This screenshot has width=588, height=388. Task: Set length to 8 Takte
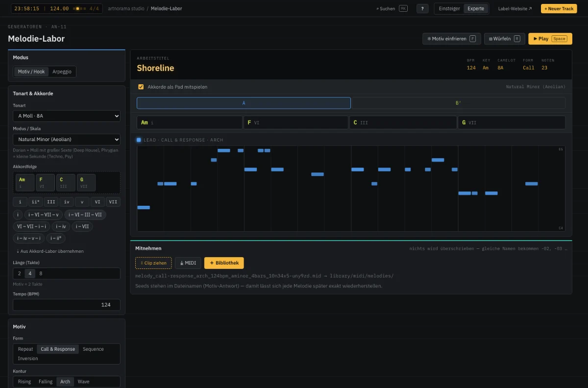(41, 273)
